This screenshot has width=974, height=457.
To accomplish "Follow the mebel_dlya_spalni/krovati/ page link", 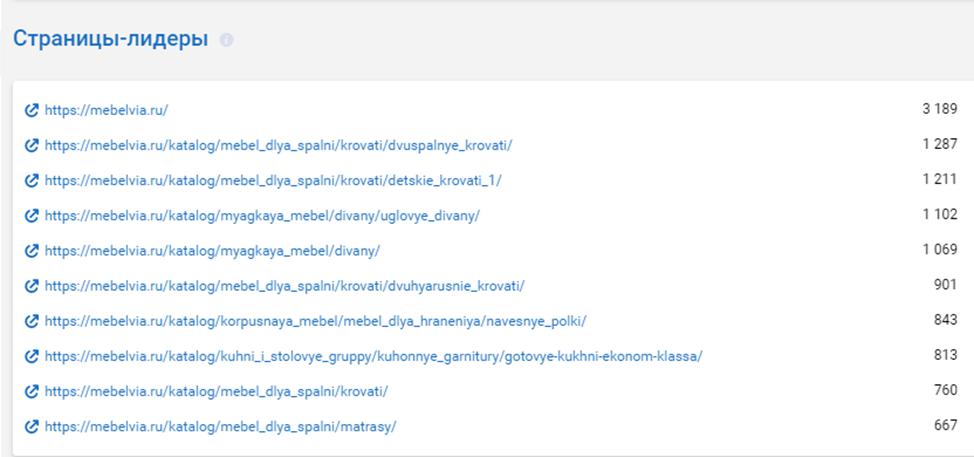I will coord(216,392).
